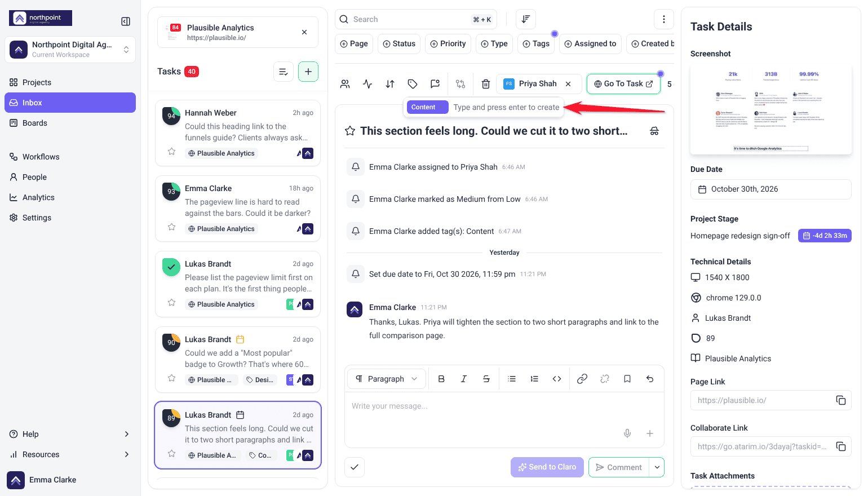This screenshot has height=496, width=868.
Task: Open the Status filter
Action: click(x=399, y=44)
